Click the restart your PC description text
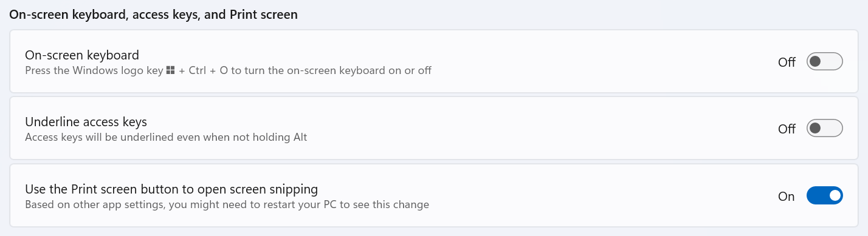 (x=227, y=204)
